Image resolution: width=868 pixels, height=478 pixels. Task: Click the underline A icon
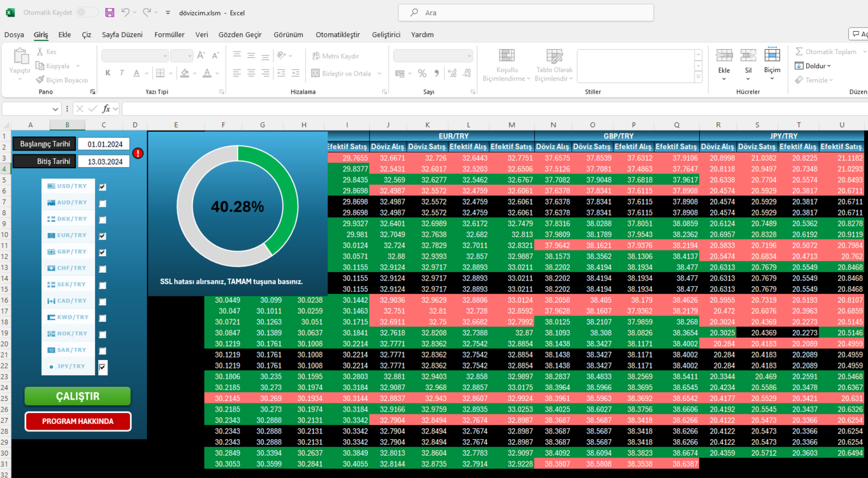pyautogui.click(x=137, y=73)
